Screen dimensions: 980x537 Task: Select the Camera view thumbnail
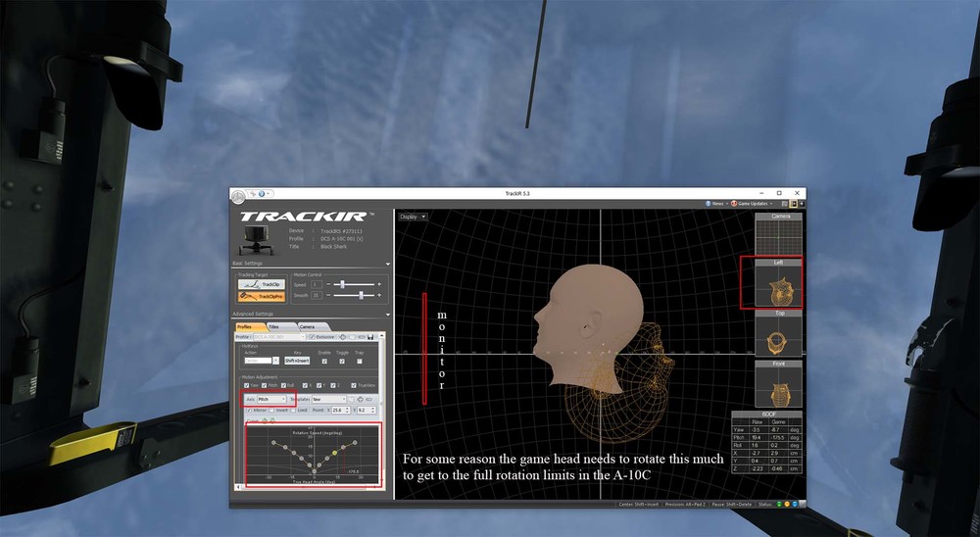[x=778, y=234]
